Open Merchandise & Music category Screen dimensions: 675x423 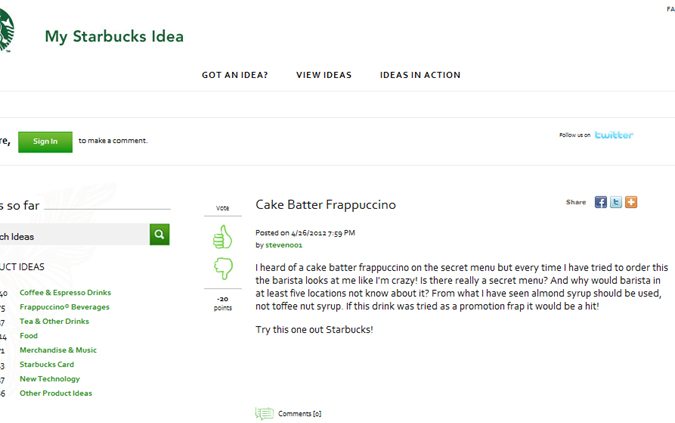(x=58, y=350)
